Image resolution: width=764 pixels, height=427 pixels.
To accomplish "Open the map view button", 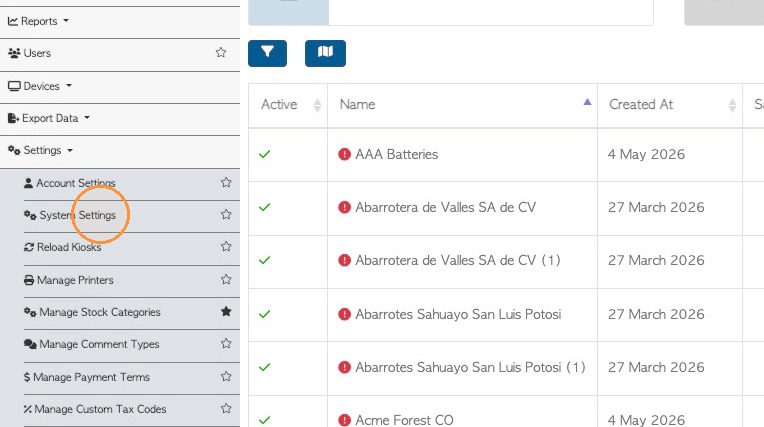I will [325, 53].
